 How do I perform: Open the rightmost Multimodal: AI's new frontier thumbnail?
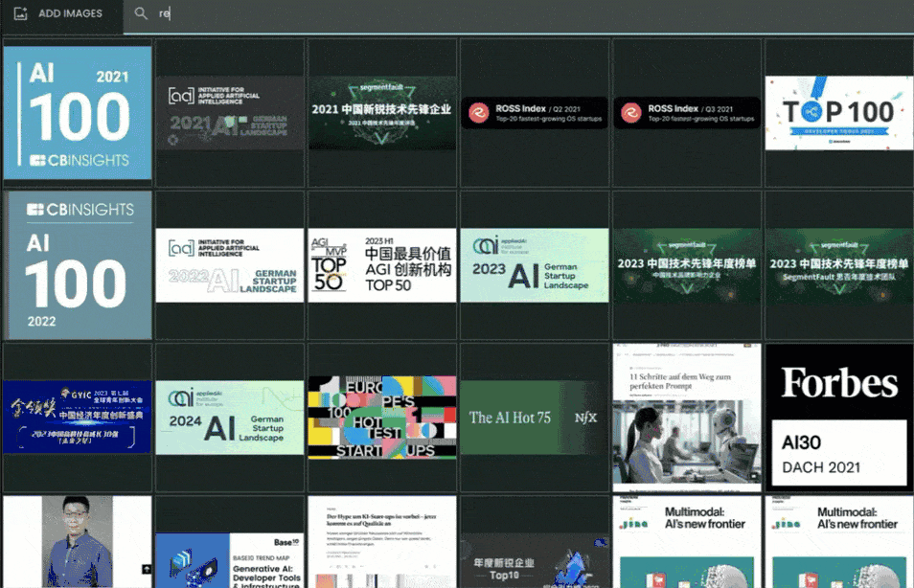[x=839, y=542]
